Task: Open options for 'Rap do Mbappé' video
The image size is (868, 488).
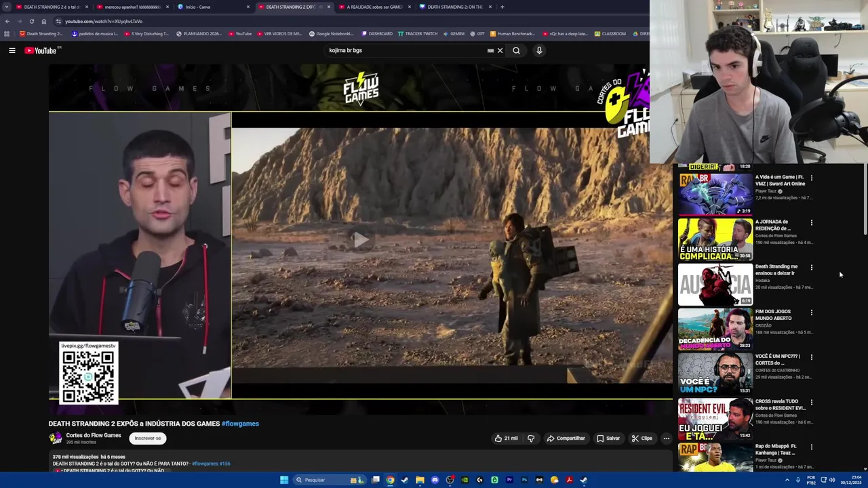Action: 812,447
